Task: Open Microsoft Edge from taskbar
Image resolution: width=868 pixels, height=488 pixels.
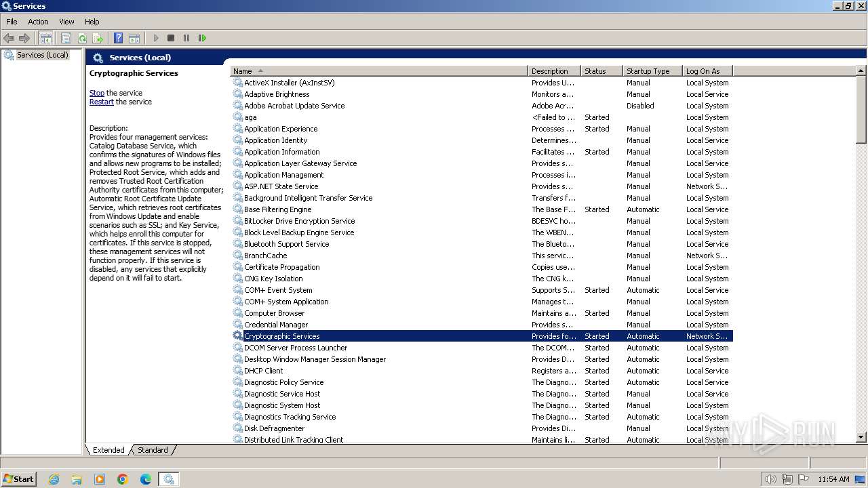Action: click(146, 479)
